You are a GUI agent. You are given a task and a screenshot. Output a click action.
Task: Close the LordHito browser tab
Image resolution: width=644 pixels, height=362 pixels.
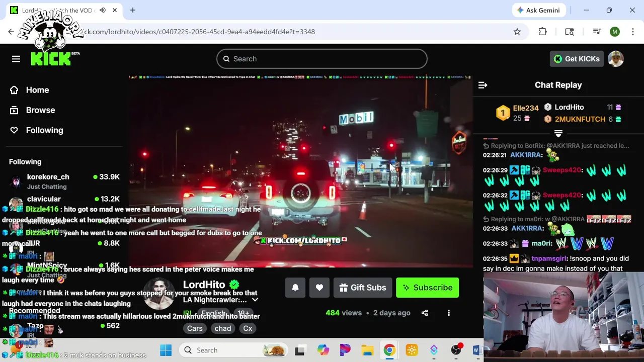[x=115, y=10]
